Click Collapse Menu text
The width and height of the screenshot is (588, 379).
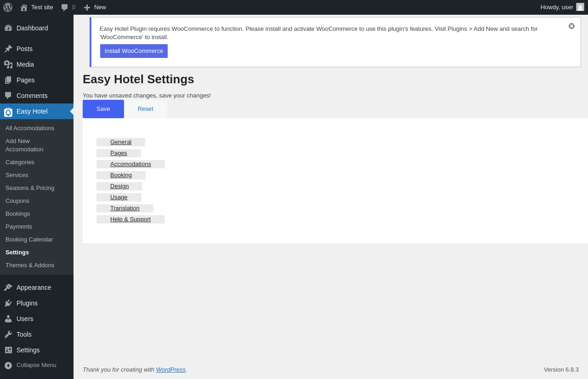point(36,365)
